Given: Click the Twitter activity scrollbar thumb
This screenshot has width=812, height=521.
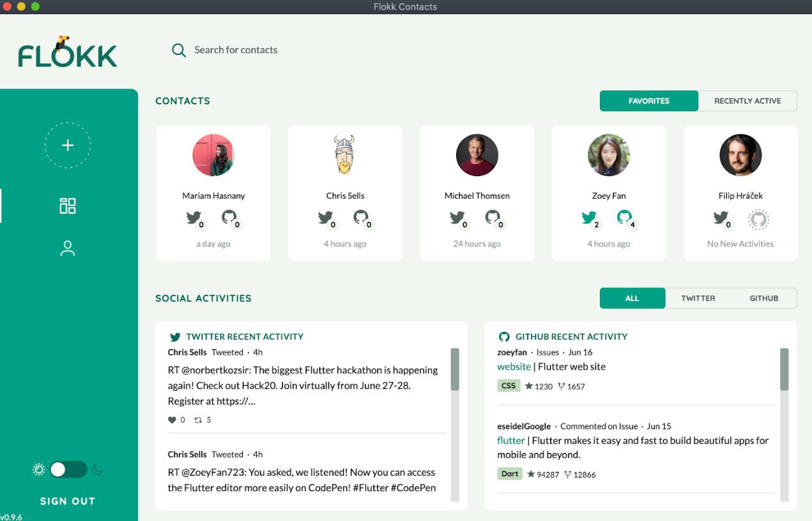Looking at the screenshot, I should click(x=455, y=369).
